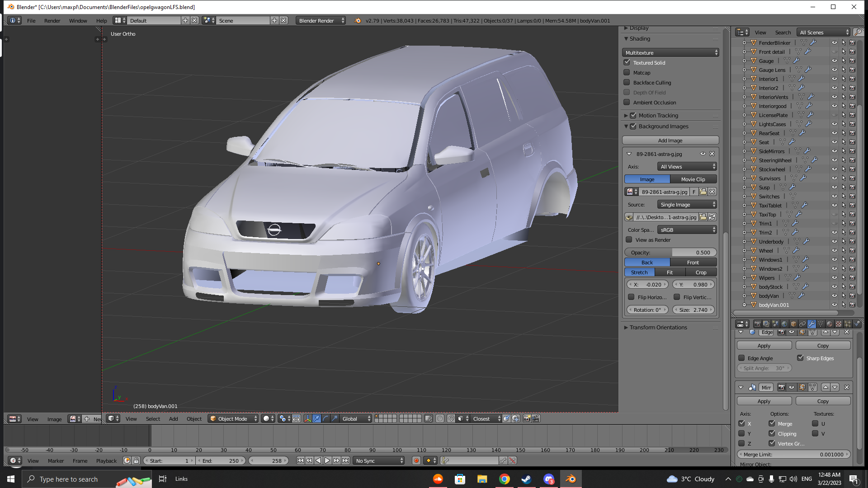Open the Render menu
Screen dimensions: 868x488
[x=52, y=21]
